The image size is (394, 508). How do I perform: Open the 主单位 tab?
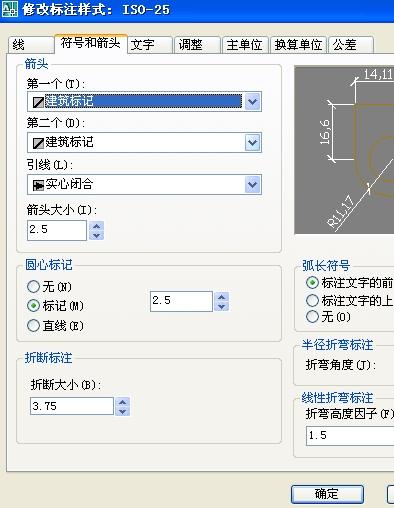(245, 45)
